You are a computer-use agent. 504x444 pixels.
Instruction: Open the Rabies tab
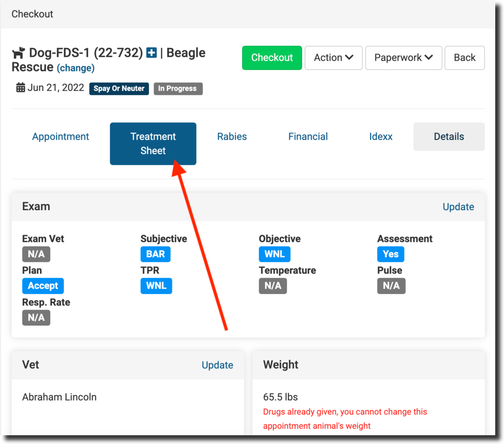click(x=232, y=137)
